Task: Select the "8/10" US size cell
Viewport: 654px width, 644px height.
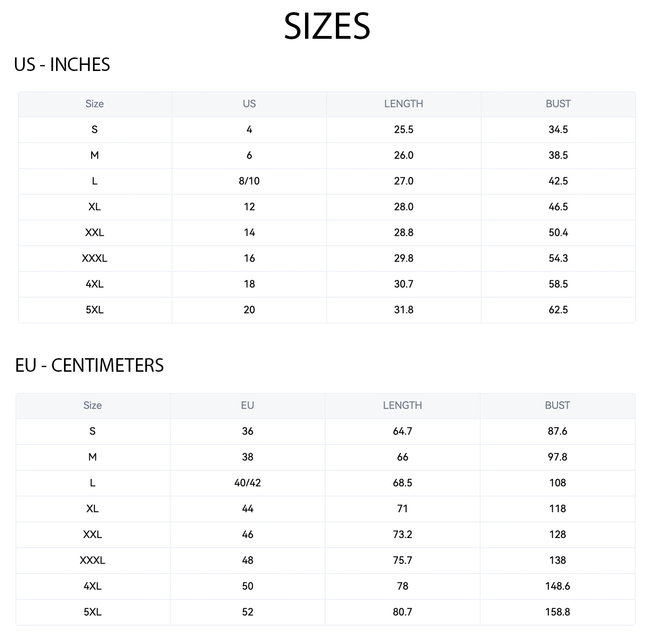Action: pyautogui.click(x=249, y=181)
